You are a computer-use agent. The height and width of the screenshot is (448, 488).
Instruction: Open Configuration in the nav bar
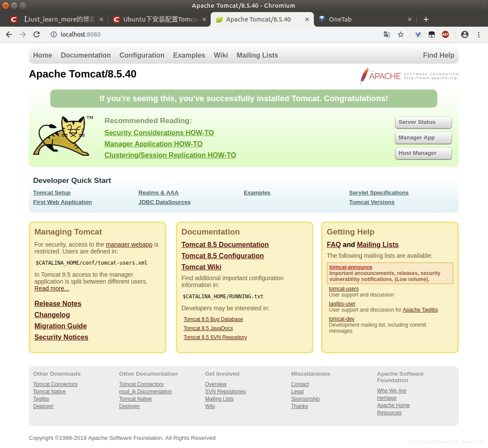(142, 55)
